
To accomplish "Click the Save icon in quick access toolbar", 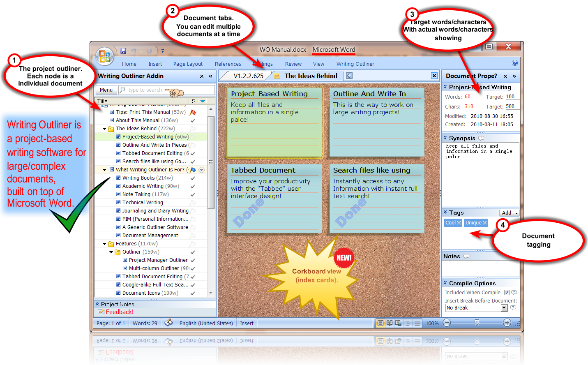I will (x=123, y=51).
